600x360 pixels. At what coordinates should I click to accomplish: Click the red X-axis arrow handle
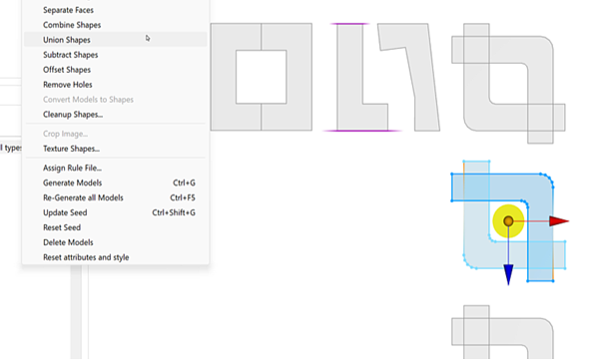point(559,221)
